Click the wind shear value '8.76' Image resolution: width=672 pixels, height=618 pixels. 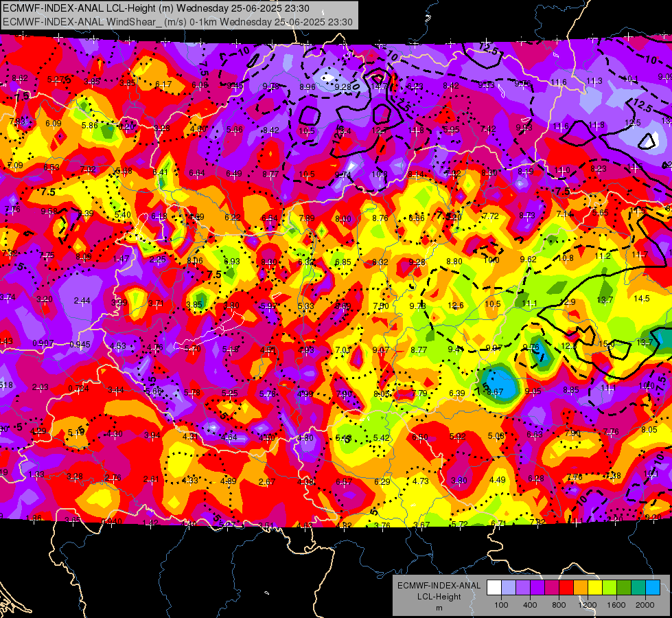click(x=380, y=218)
